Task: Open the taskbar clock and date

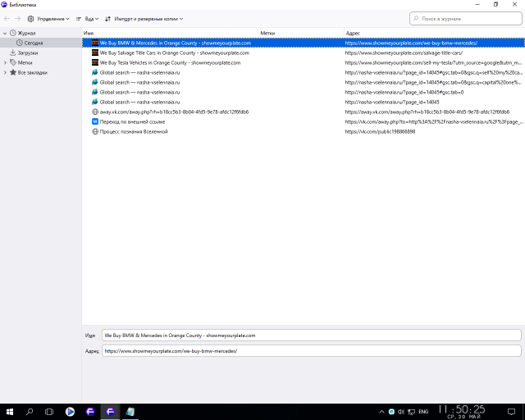Action: 462,412
